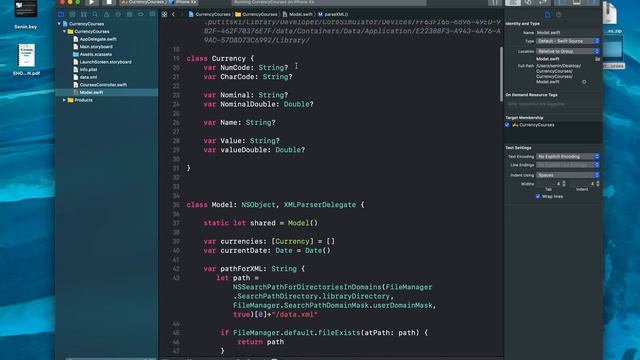
Task: Stop the running app
Action: point(109,2)
